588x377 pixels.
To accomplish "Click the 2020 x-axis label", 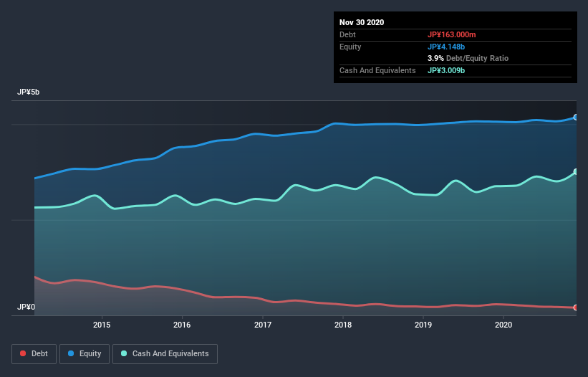I will coord(503,325).
